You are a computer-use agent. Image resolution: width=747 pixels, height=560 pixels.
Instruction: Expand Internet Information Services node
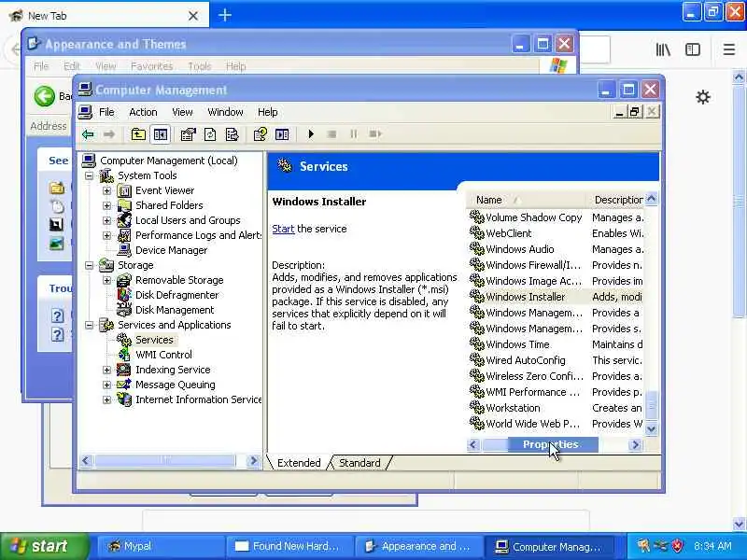tap(106, 400)
